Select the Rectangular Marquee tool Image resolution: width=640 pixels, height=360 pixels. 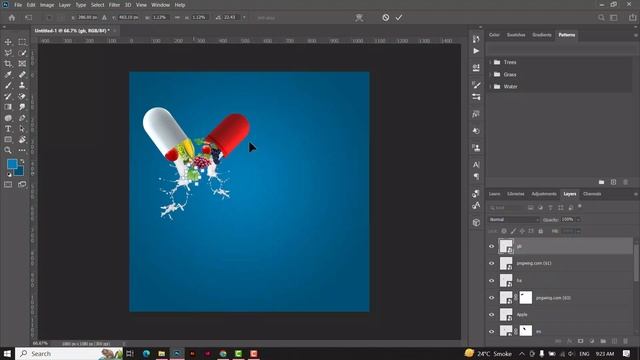22,42
